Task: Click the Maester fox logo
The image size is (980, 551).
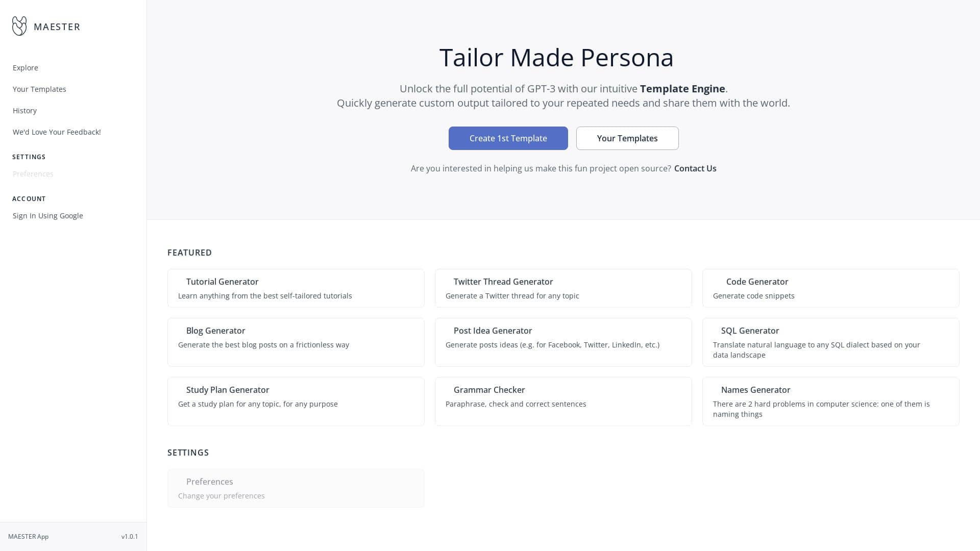Action: (x=19, y=26)
